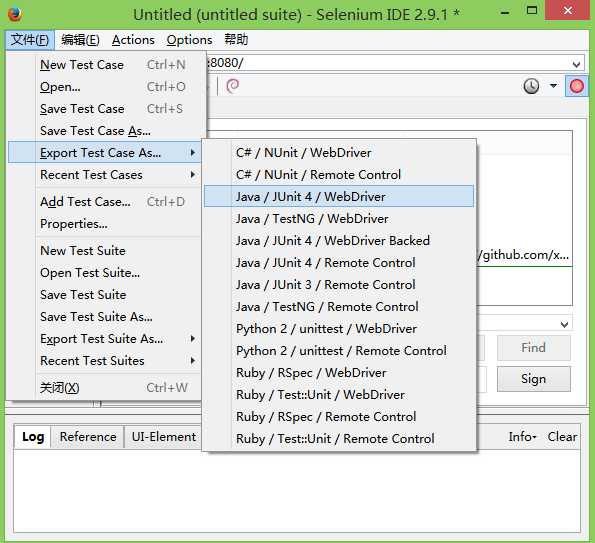Click the red Record button icon
595x543 pixels.
point(576,87)
